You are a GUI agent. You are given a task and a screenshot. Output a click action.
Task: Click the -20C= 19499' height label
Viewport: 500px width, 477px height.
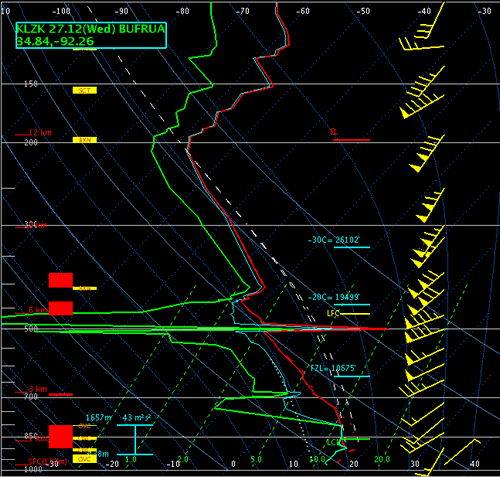pyautogui.click(x=334, y=297)
